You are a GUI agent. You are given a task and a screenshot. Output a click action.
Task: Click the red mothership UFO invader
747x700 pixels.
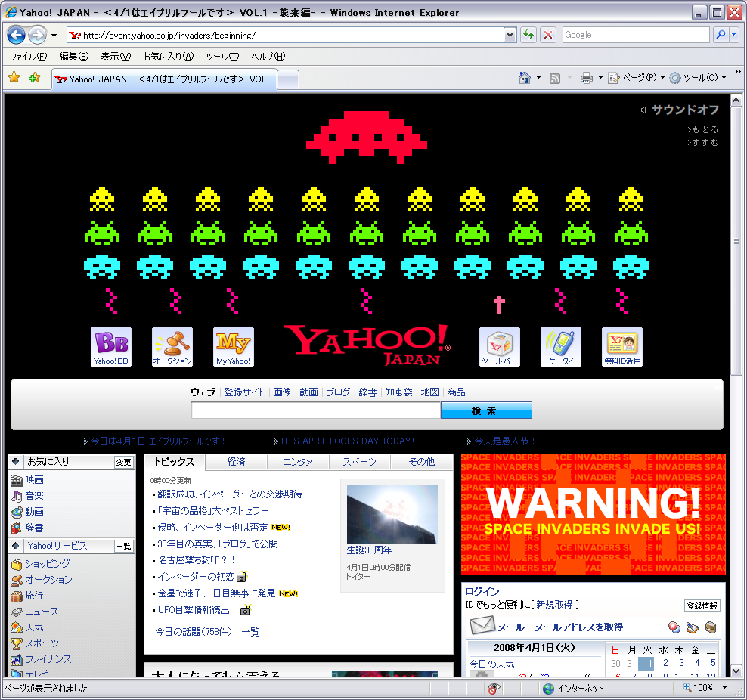click(x=367, y=137)
